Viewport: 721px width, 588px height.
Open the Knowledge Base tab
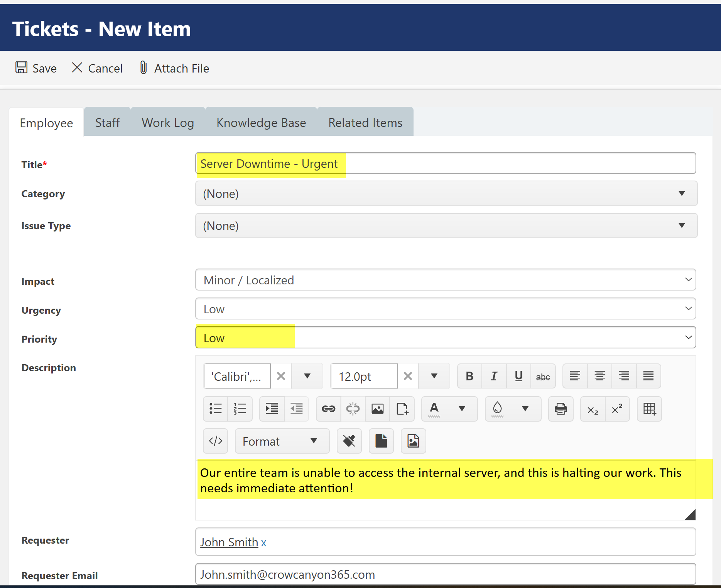coord(261,123)
